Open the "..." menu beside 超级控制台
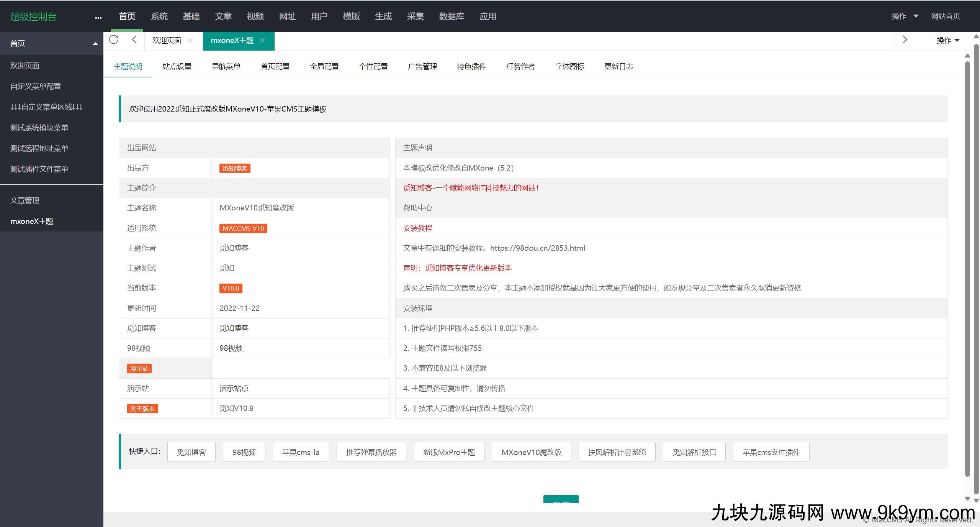Screen dimensions: 980x527 [x=98, y=17]
